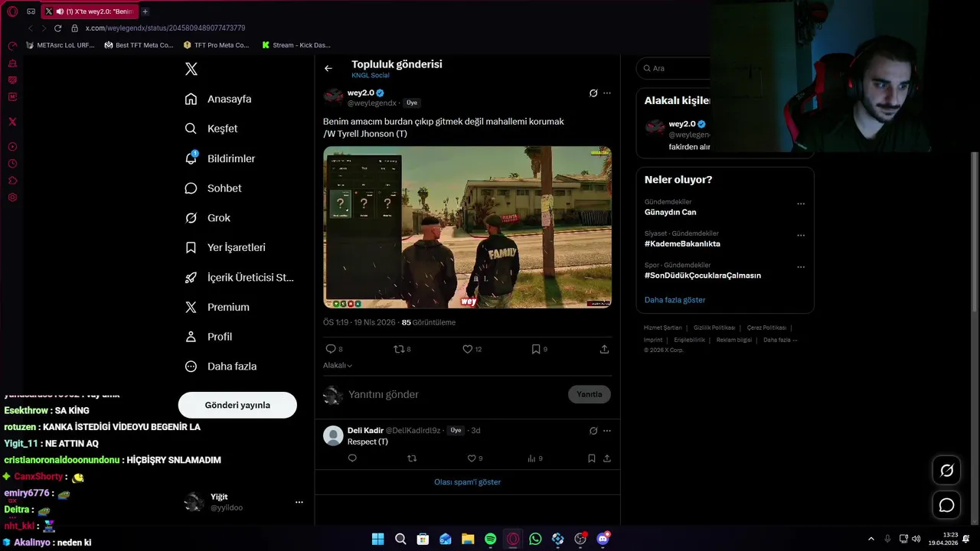Reply to Deli Kadir's comment
The image size is (980, 551).
[352, 458]
